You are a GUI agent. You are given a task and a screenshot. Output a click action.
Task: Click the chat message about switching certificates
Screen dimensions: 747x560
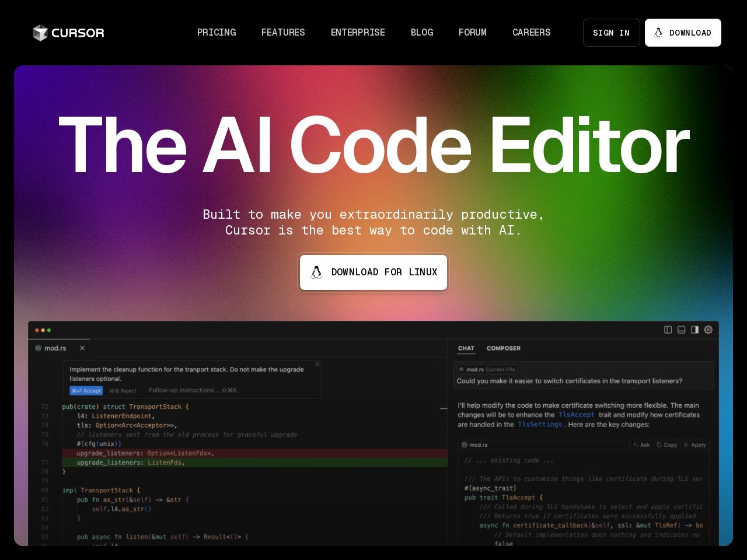coord(570,381)
